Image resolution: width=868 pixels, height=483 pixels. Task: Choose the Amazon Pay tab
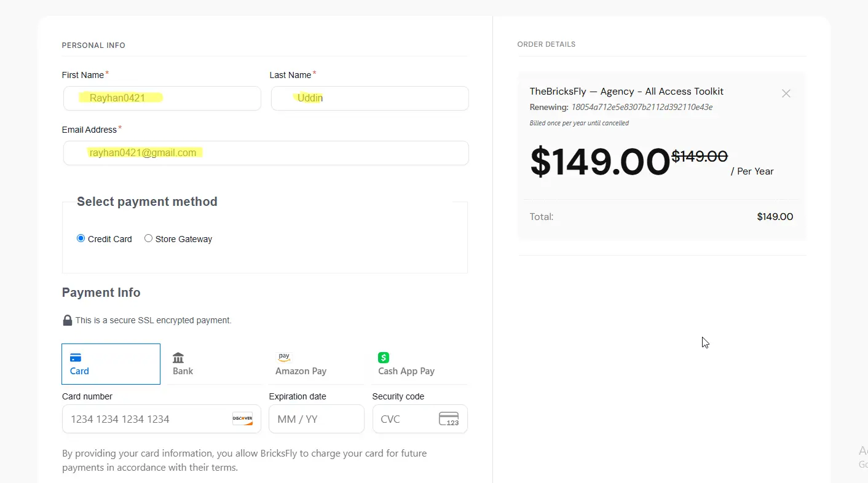click(317, 364)
